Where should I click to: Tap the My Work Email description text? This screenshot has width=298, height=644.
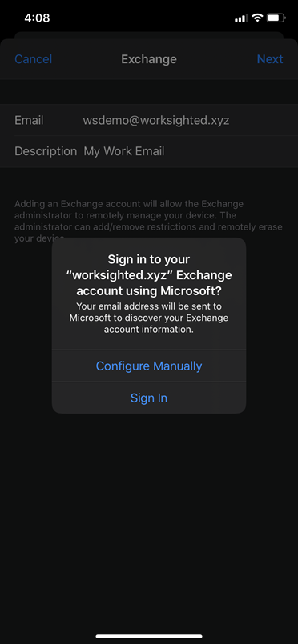(124, 151)
